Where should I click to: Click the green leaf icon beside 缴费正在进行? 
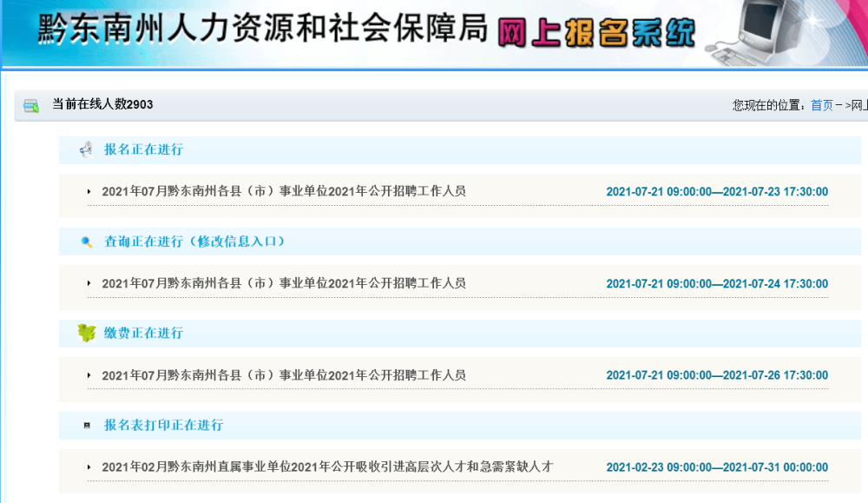[86, 333]
